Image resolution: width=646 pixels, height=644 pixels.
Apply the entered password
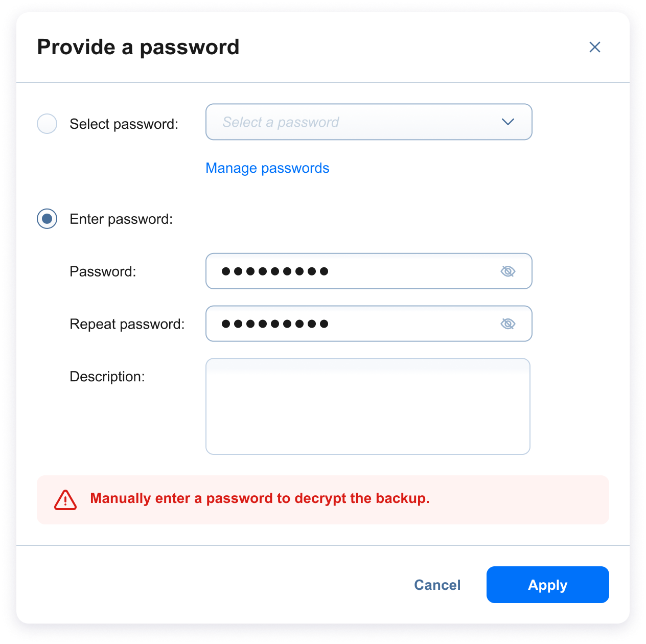pos(547,585)
